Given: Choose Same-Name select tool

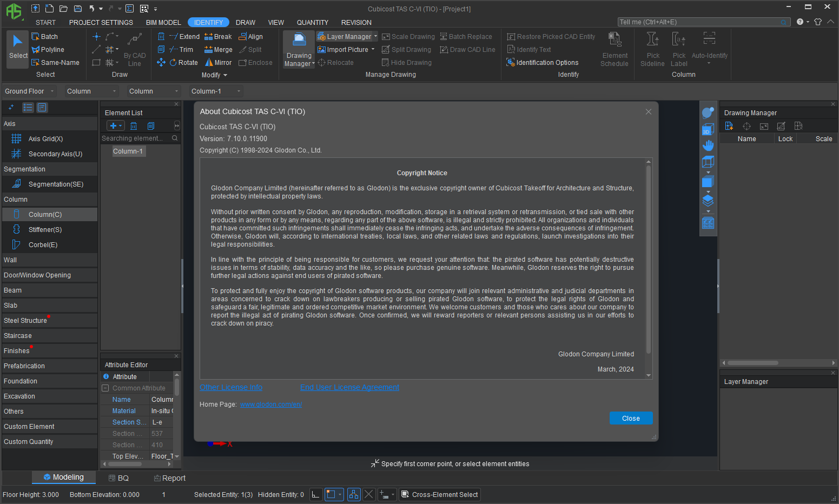Looking at the screenshot, I should (55, 63).
